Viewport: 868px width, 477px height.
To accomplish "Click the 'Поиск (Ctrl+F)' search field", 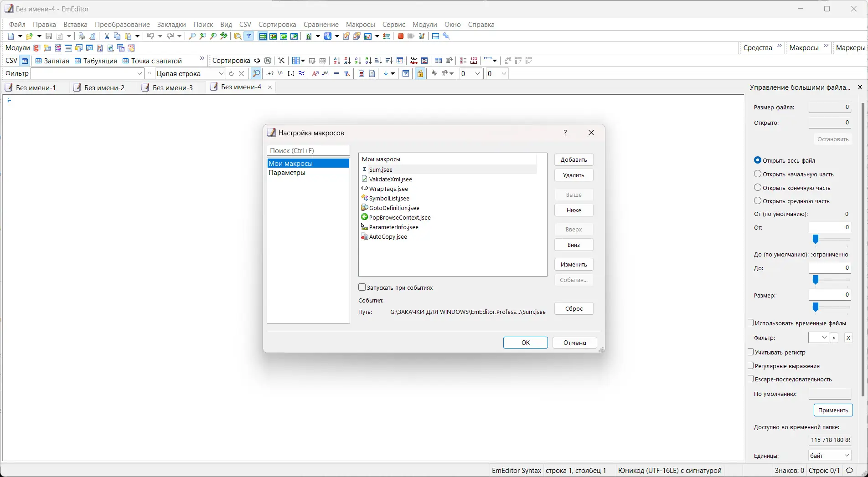I will pos(308,150).
